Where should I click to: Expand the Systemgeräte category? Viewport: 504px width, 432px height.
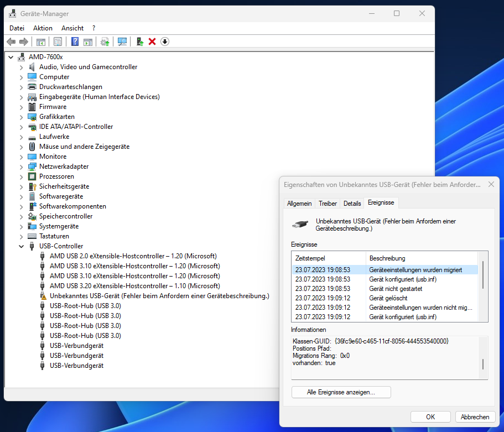click(21, 227)
